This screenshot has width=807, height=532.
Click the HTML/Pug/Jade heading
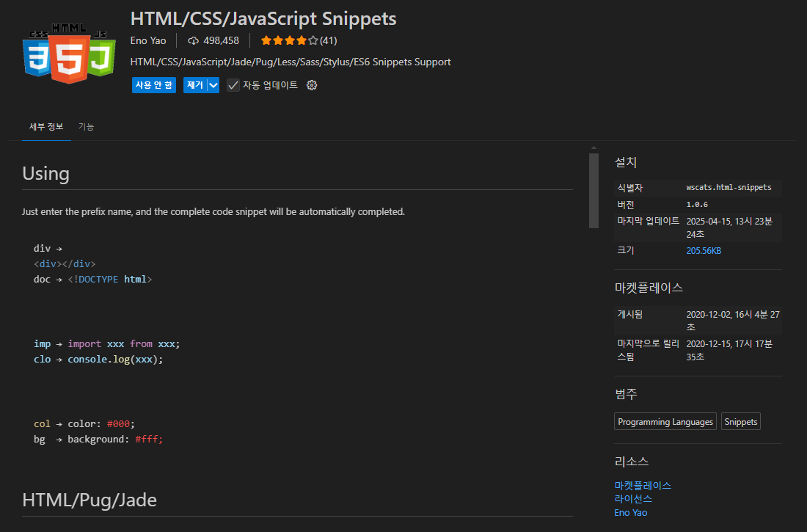tap(90, 500)
